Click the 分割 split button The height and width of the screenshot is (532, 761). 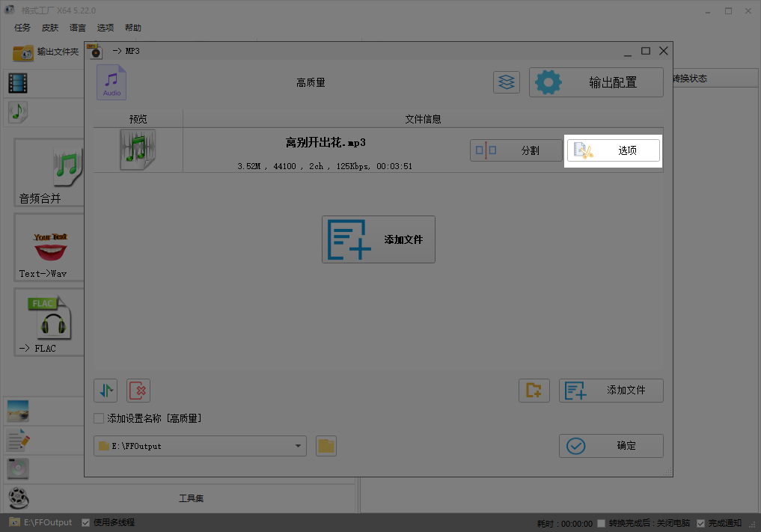coord(516,150)
